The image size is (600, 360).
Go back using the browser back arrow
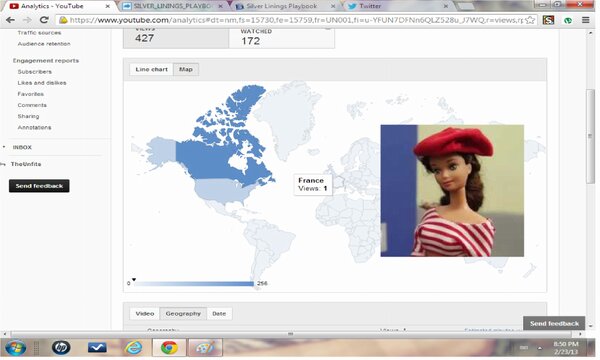[x=10, y=20]
